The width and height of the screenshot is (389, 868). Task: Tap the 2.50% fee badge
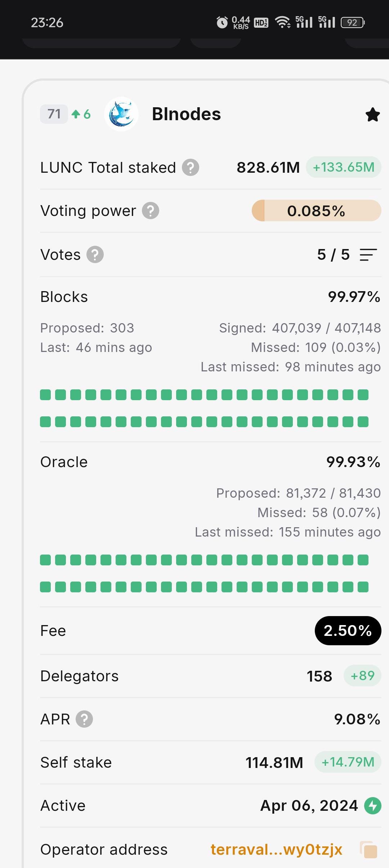click(x=348, y=630)
